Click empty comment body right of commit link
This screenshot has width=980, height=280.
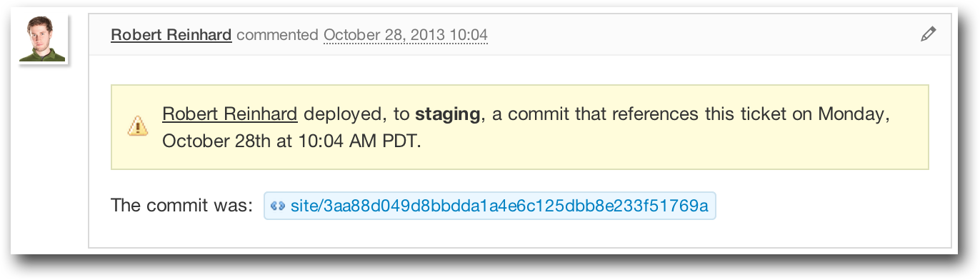[829, 206]
